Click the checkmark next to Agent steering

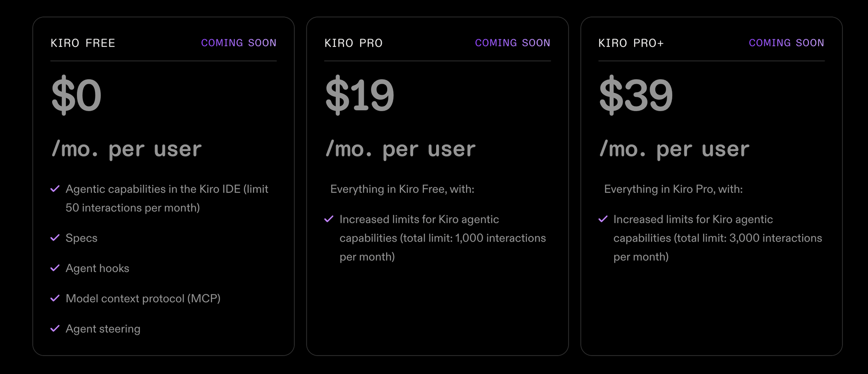(x=55, y=328)
